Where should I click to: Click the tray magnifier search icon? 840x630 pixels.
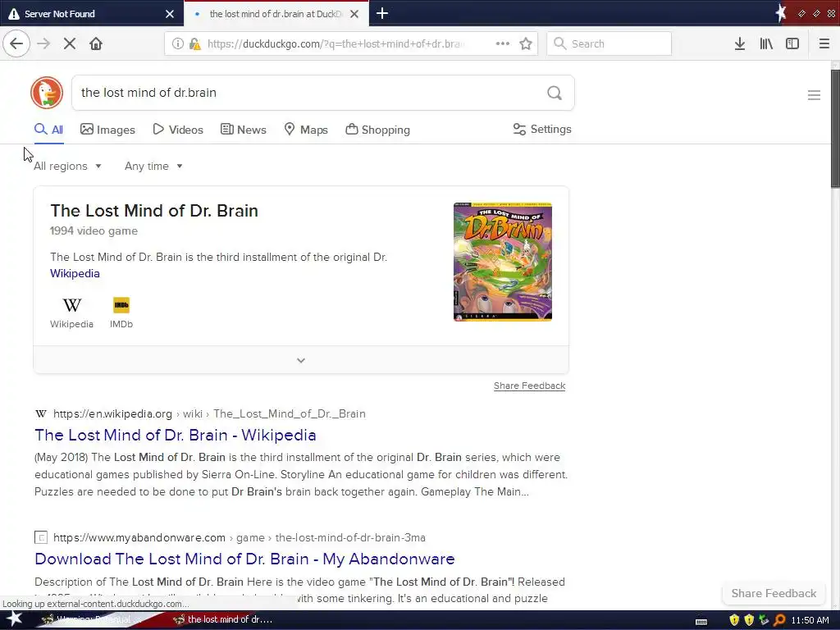click(779, 620)
